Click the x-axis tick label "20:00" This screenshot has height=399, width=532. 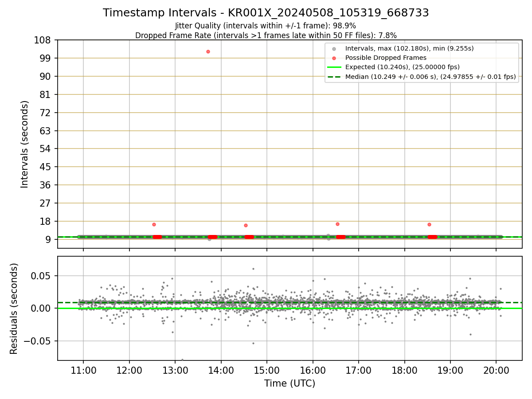497,371
